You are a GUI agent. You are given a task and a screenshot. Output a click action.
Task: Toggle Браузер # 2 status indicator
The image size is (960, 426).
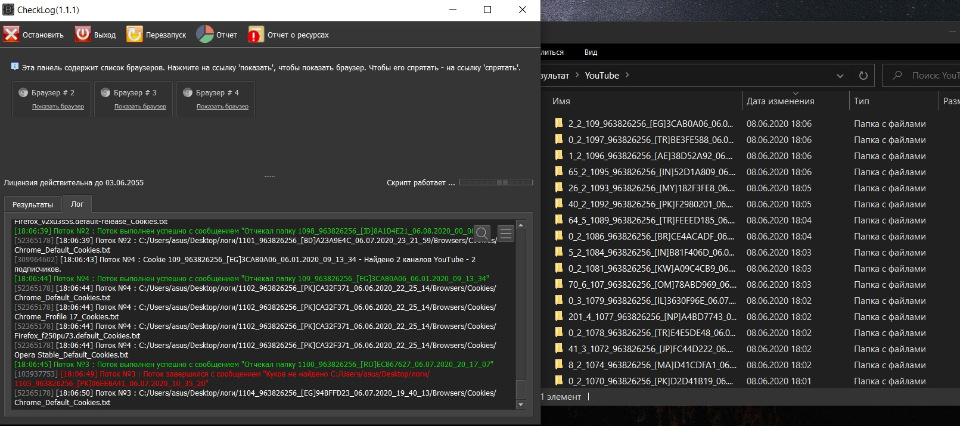coord(23,93)
